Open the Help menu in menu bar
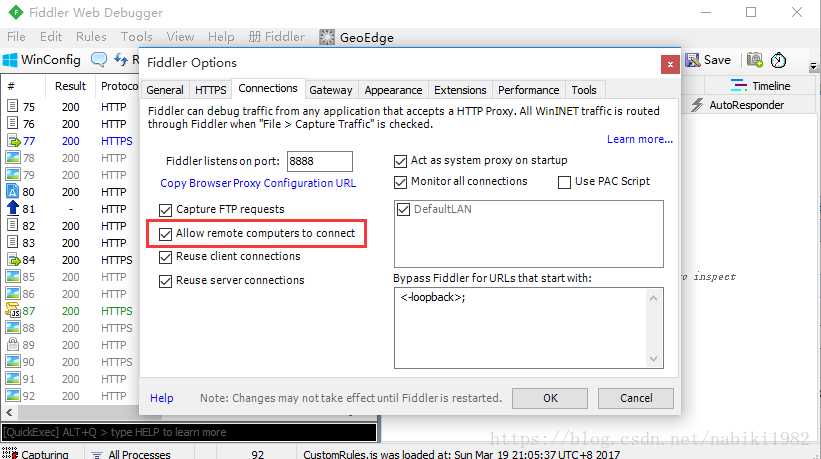Image resolution: width=821 pixels, height=459 pixels. [221, 37]
